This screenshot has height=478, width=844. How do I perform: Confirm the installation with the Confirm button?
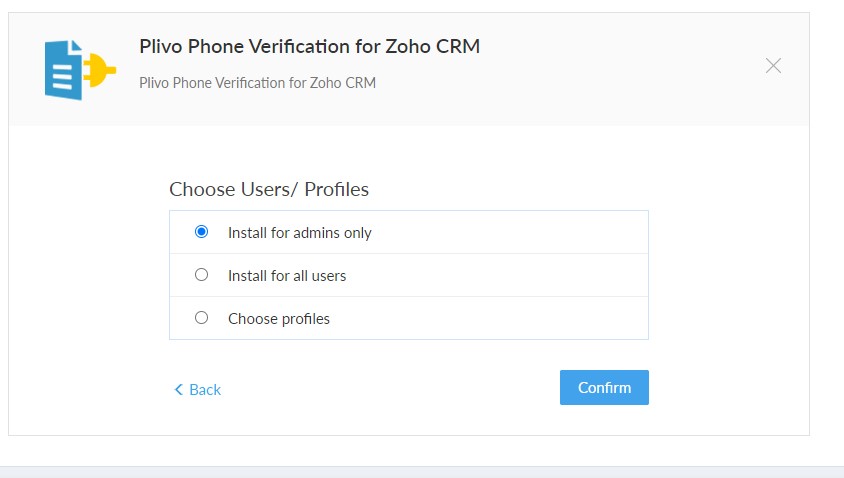604,387
